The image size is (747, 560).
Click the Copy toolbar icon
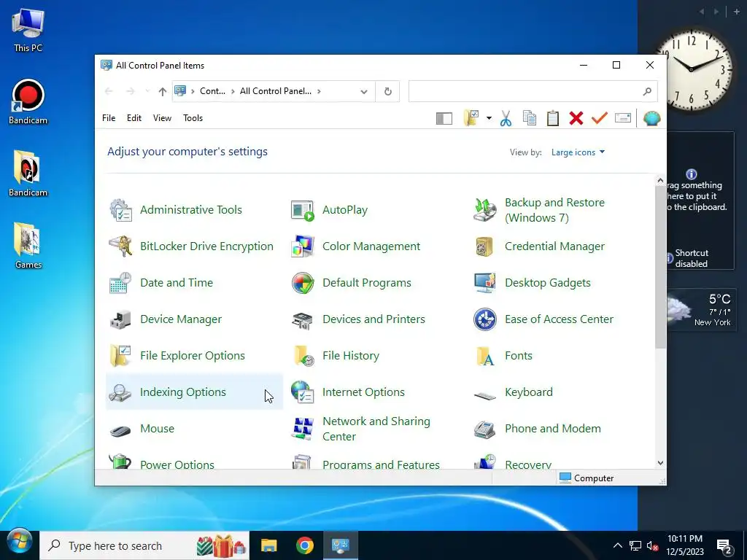(x=530, y=118)
